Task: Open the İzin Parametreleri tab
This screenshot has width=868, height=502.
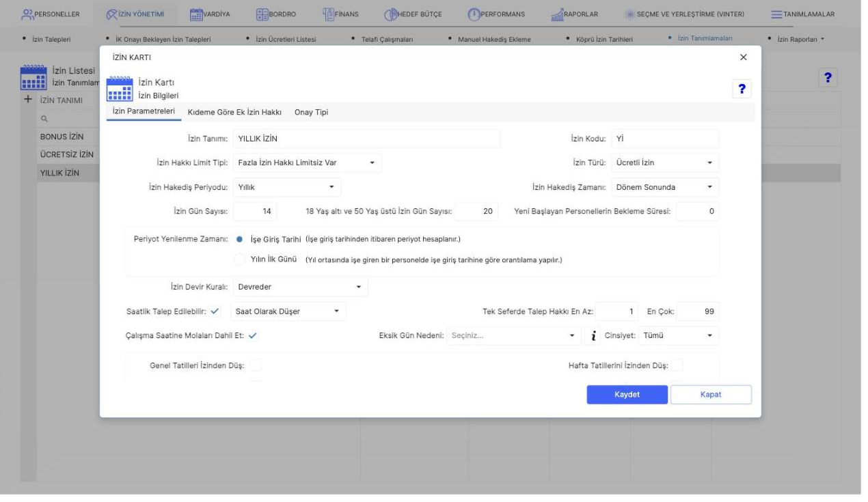Action: click(x=144, y=112)
